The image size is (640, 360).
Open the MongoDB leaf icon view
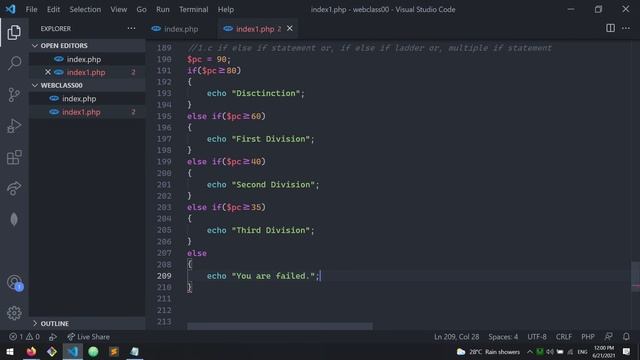(x=14, y=220)
